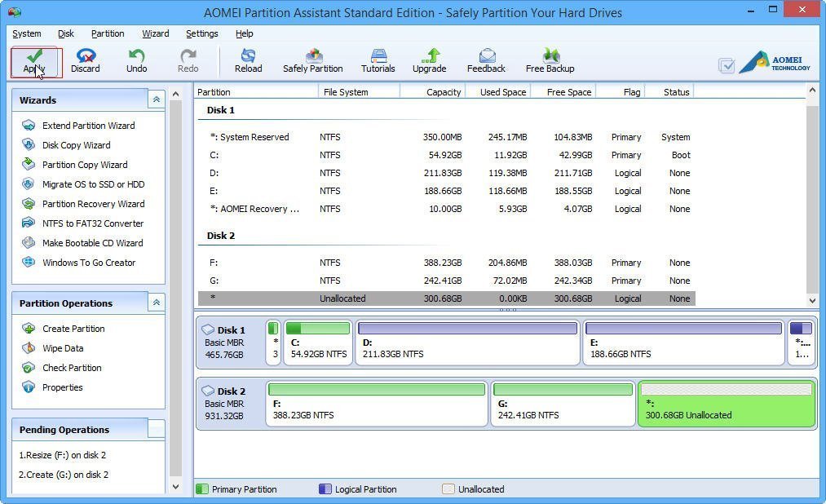Click the Apply checkmark icon
This screenshot has height=504, width=826.
coord(34,55)
